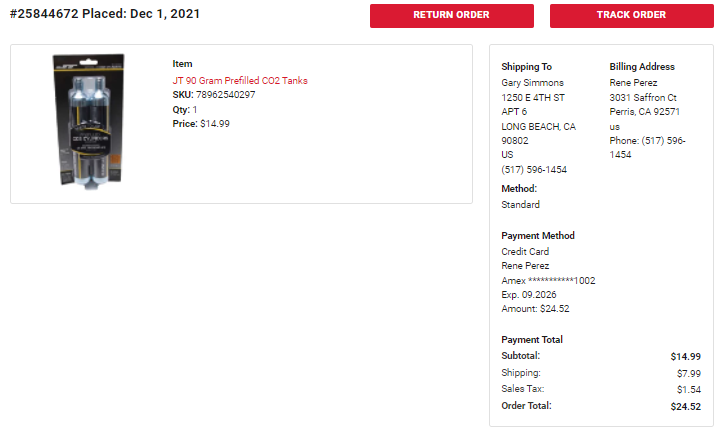Click the Order Total $24.52 amount
Screen dimensions: 726x435
coord(686,407)
